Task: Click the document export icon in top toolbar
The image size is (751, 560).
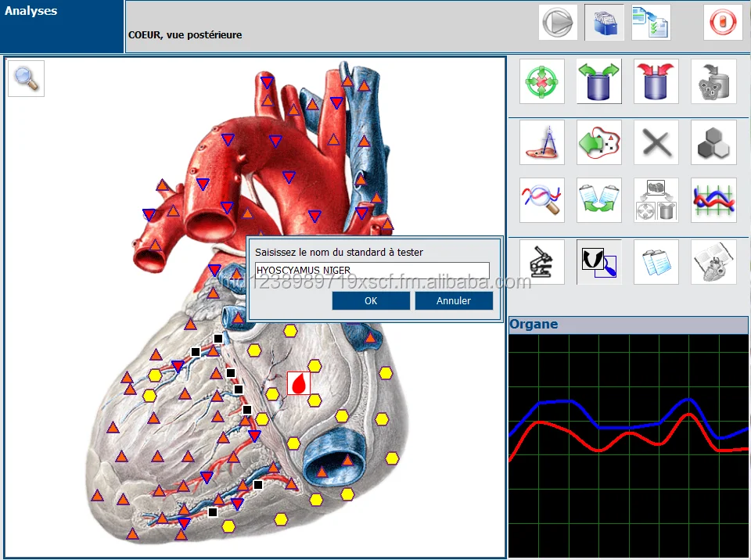Action: click(650, 22)
